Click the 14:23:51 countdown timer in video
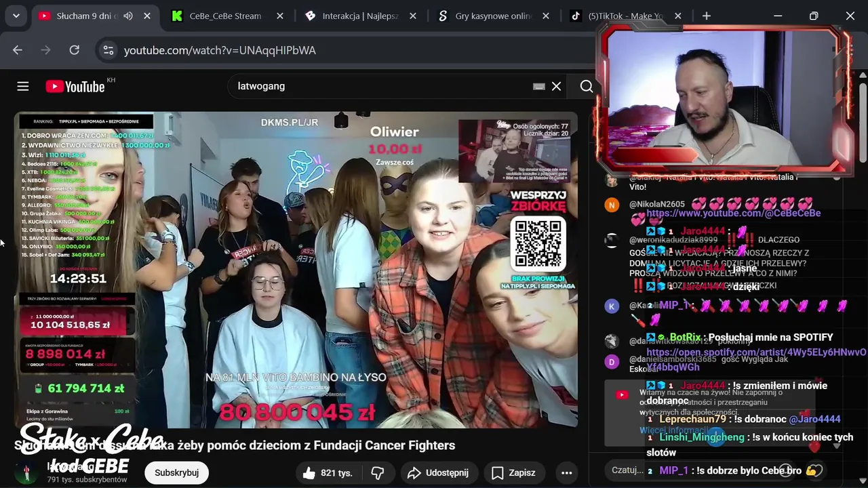868x488 pixels. tap(78, 279)
